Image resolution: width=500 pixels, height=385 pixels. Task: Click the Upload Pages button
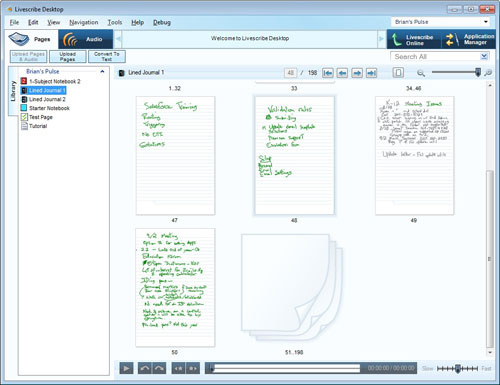click(68, 56)
